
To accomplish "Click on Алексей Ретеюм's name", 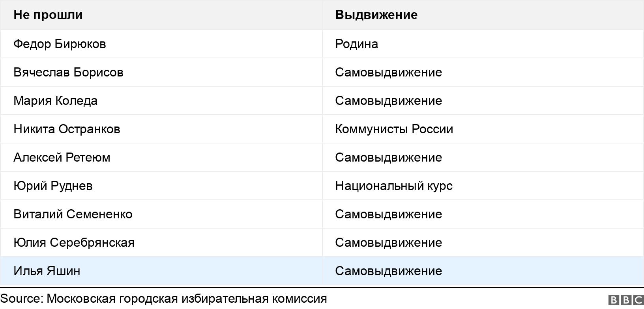I will coord(62,157).
